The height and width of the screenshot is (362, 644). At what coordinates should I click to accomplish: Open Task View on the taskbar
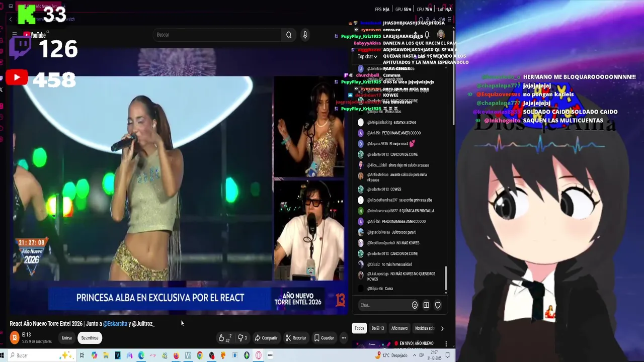[x=82, y=355]
